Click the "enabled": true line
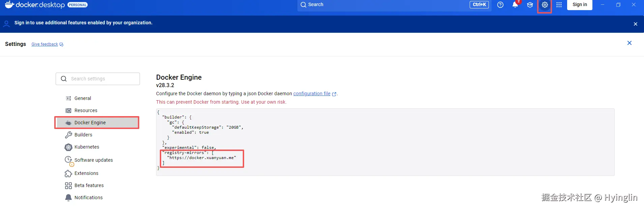The width and height of the screenshot is (644, 209). coord(191,132)
